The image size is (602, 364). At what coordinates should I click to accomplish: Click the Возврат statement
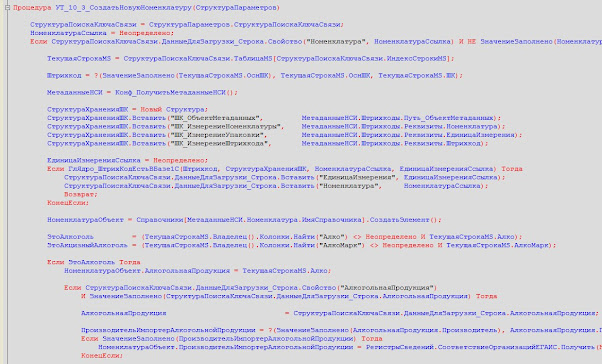(81, 194)
